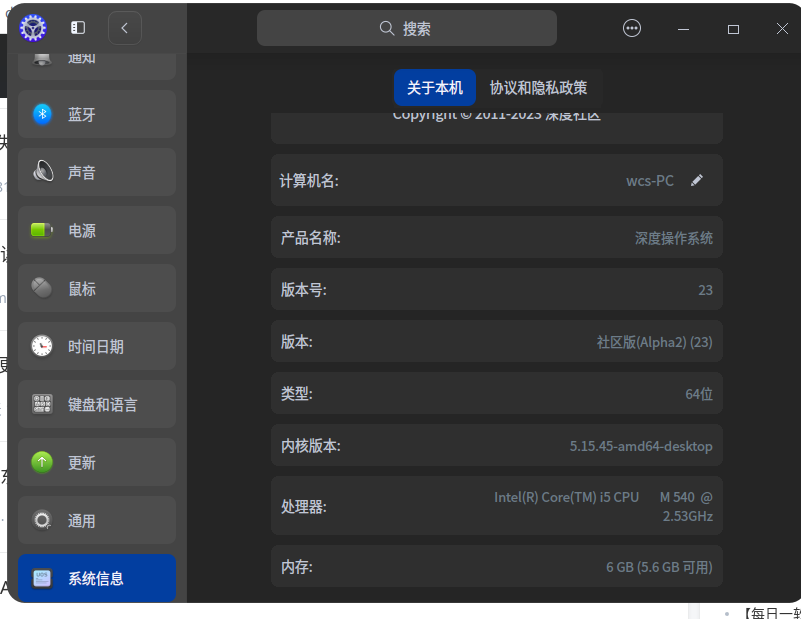Click inside the 搜索 search field
801x619 pixels.
pyautogui.click(x=407, y=27)
